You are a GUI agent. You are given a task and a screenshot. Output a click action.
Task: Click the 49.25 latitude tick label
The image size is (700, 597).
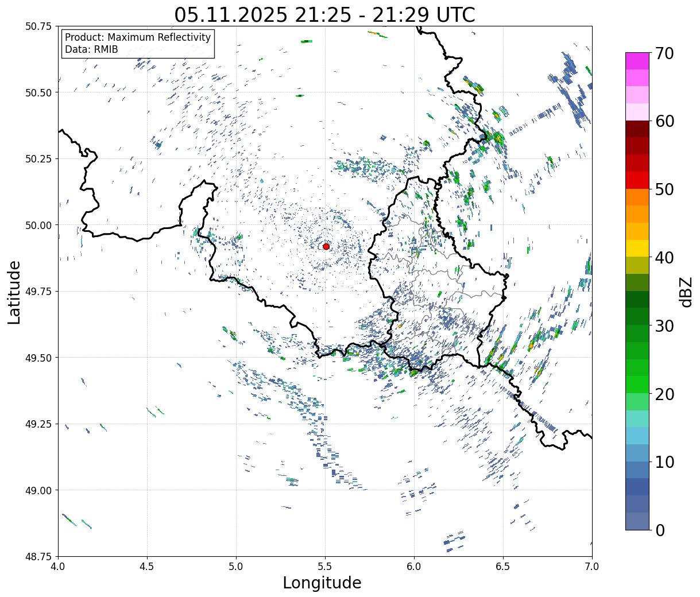pos(38,424)
